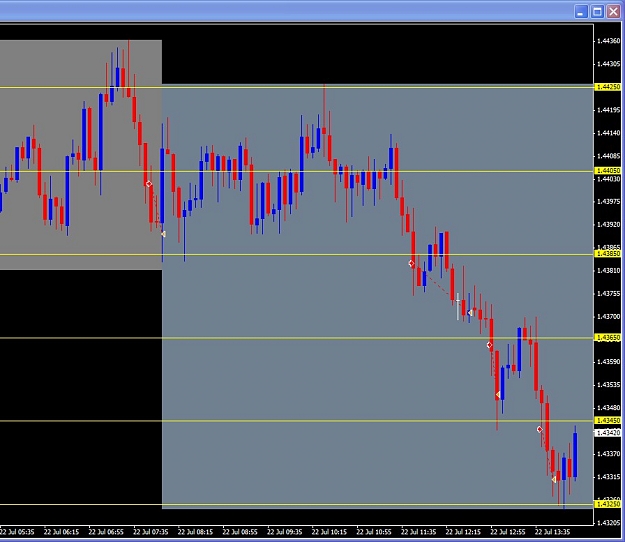Click the 22 Jul 07:35 time label
The width and height of the screenshot is (625, 542).
[151, 532]
